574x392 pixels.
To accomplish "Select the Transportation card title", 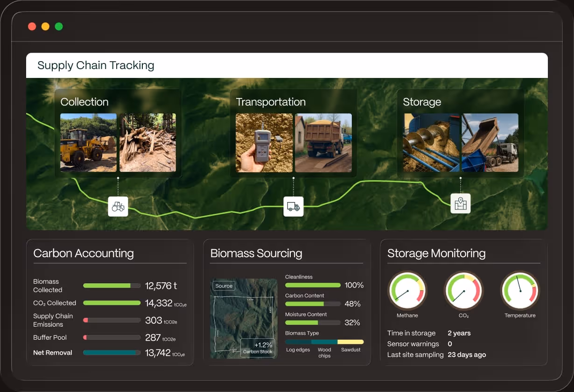I will pos(271,102).
